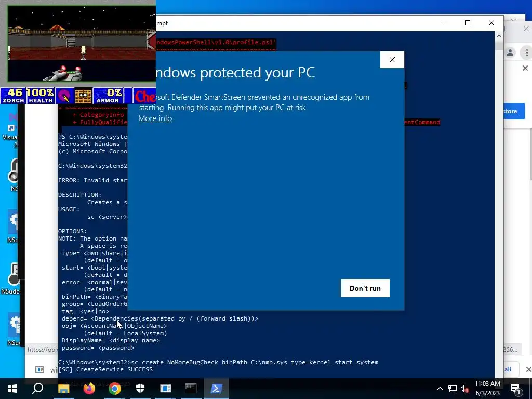Click the 'DisplayName= <display name>' line

[111, 340]
